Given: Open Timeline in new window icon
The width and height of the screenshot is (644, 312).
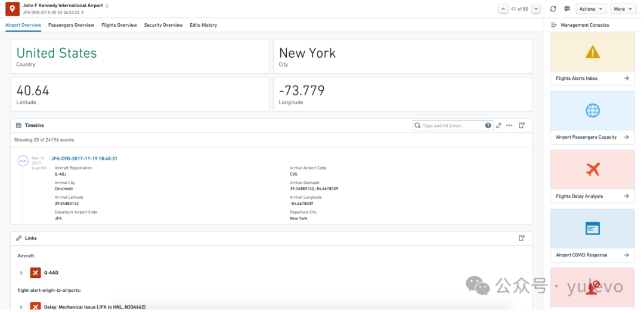Looking at the screenshot, I should [x=522, y=126].
